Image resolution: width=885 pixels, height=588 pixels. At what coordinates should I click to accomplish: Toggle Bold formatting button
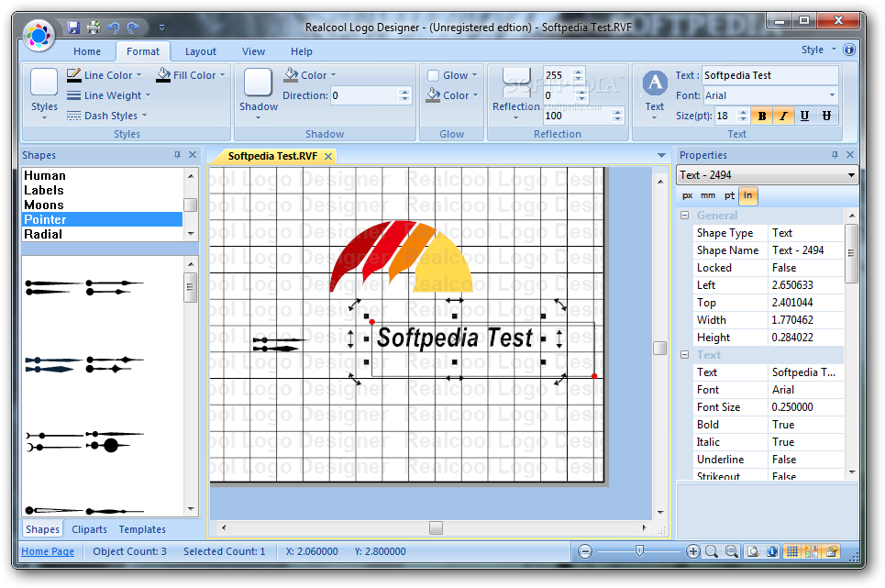click(762, 116)
